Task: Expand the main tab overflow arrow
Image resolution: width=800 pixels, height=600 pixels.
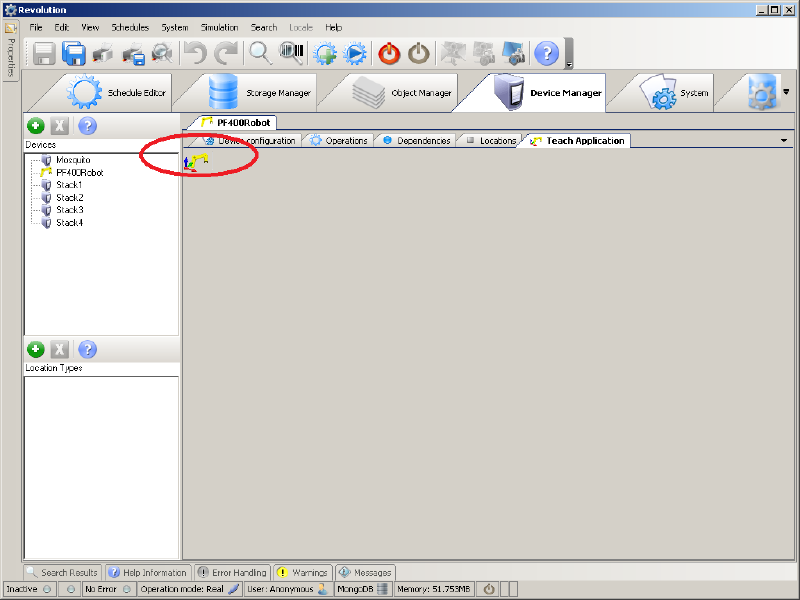Action: click(786, 92)
